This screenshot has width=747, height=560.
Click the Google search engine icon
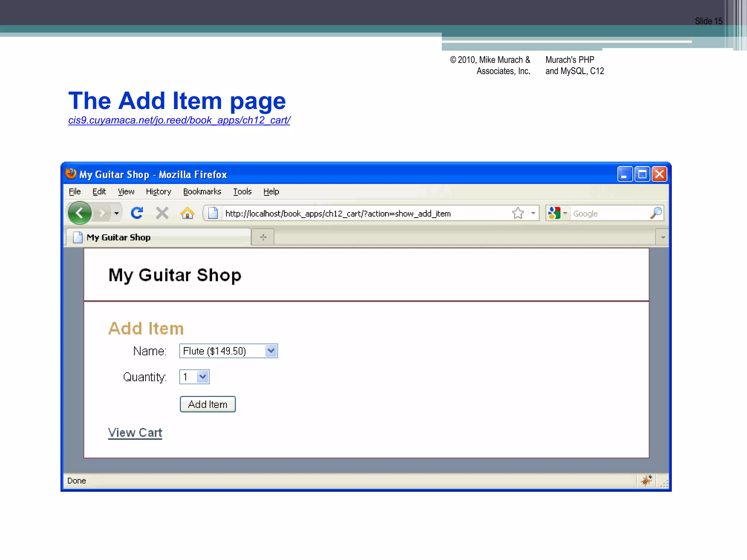pos(554,213)
